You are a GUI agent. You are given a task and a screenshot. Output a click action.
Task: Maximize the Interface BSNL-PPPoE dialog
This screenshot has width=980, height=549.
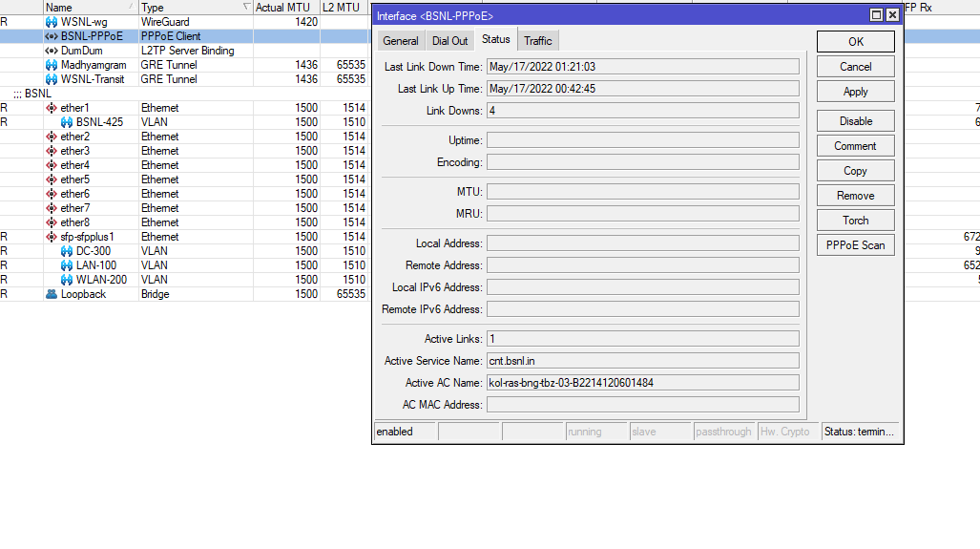pyautogui.click(x=876, y=15)
